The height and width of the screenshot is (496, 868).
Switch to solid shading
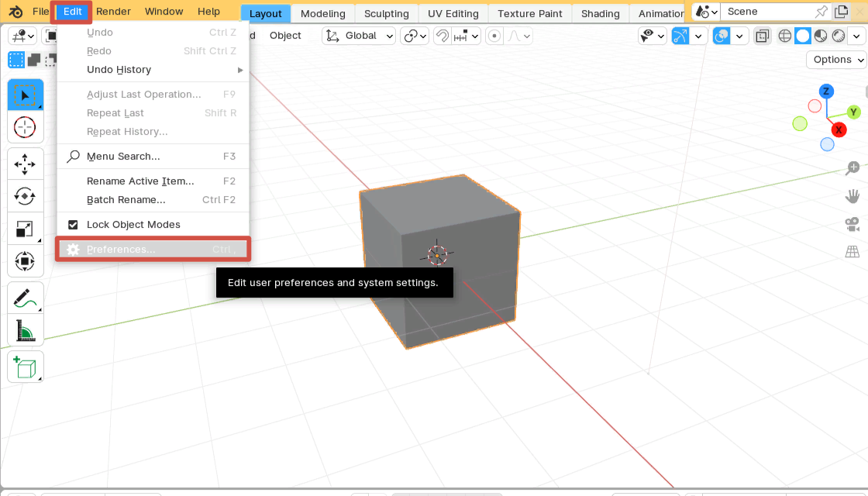point(803,36)
